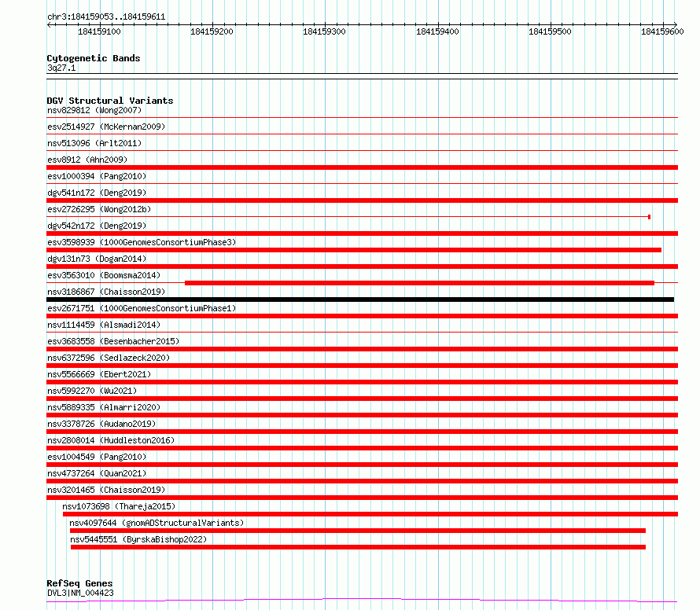Select variant nsv1114459 (Alsmadi2014)

tap(104, 325)
